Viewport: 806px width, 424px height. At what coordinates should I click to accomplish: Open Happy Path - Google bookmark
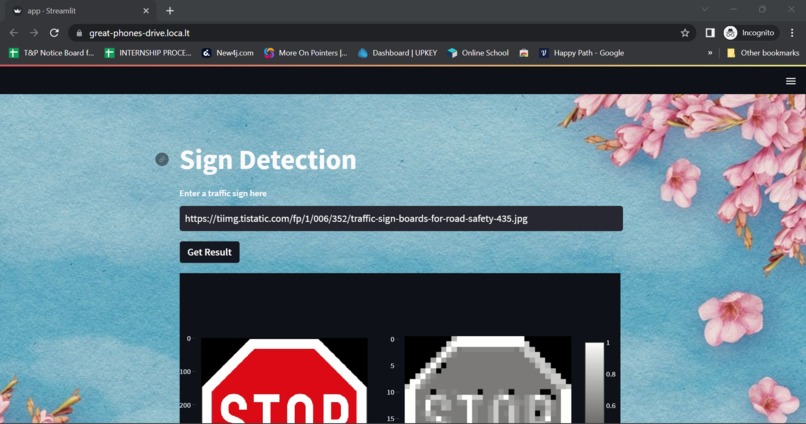tap(581, 53)
